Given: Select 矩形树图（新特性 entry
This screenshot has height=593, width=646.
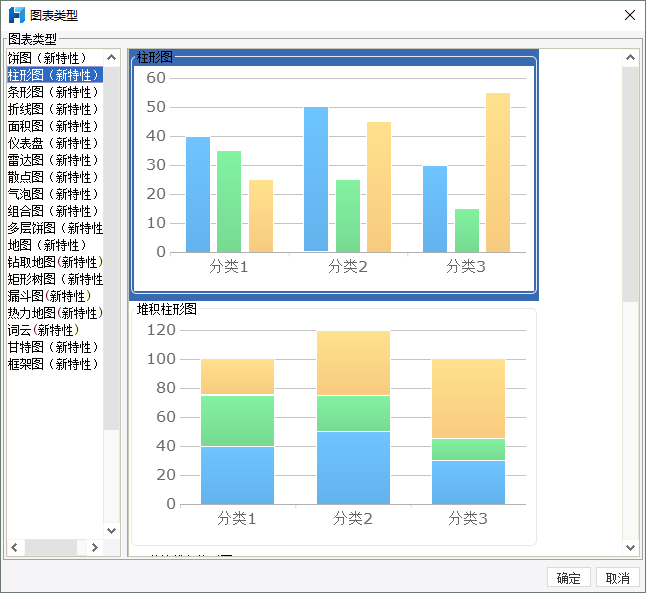Looking at the screenshot, I should tap(55, 279).
